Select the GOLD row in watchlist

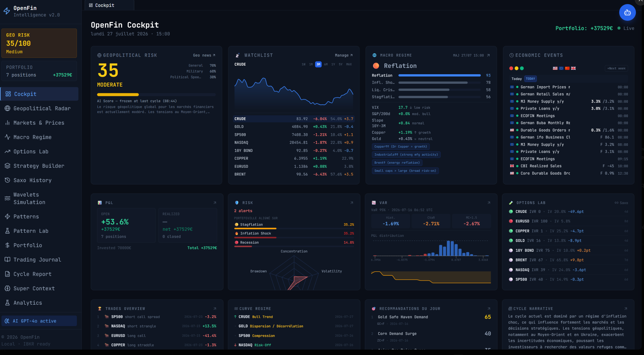click(x=294, y=127)
